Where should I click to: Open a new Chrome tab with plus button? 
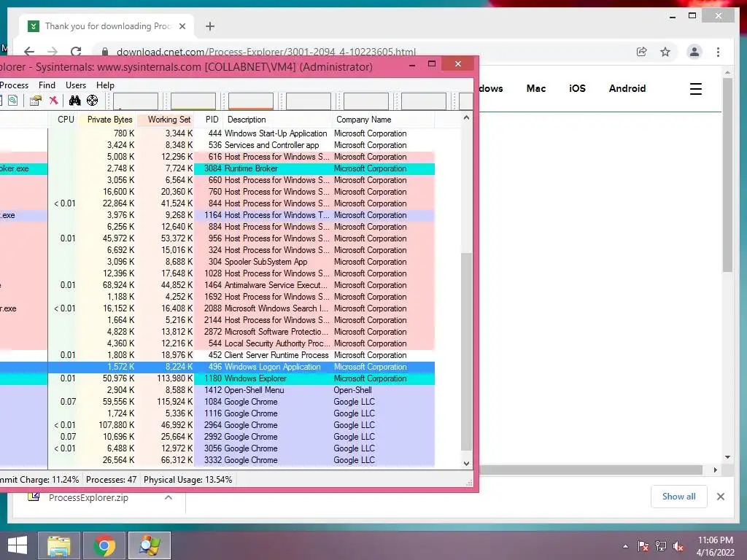(x=210, y=26)
